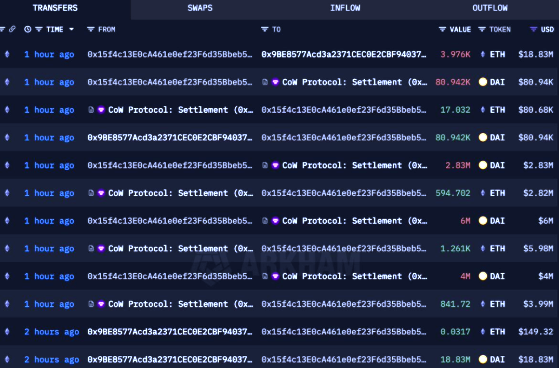Click contract icon in 1.261K ETH row
Viewport: 559px width, 368px height.
(x=91, y=249)
